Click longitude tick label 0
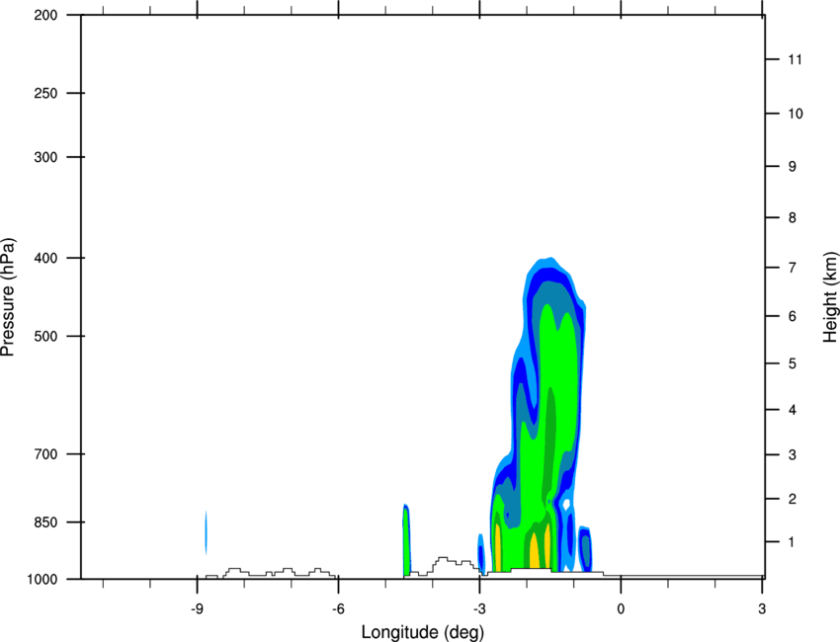Screen dimensions: 840x642 621,609
